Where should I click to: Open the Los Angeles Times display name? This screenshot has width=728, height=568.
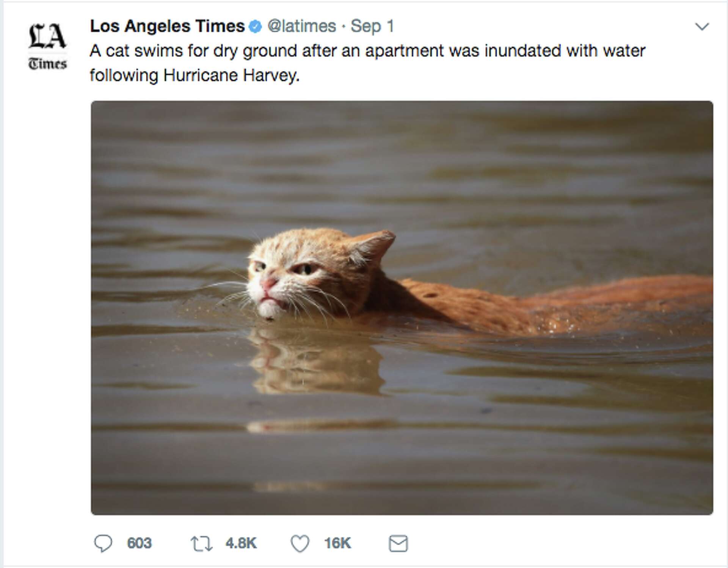tap(167, 26)
